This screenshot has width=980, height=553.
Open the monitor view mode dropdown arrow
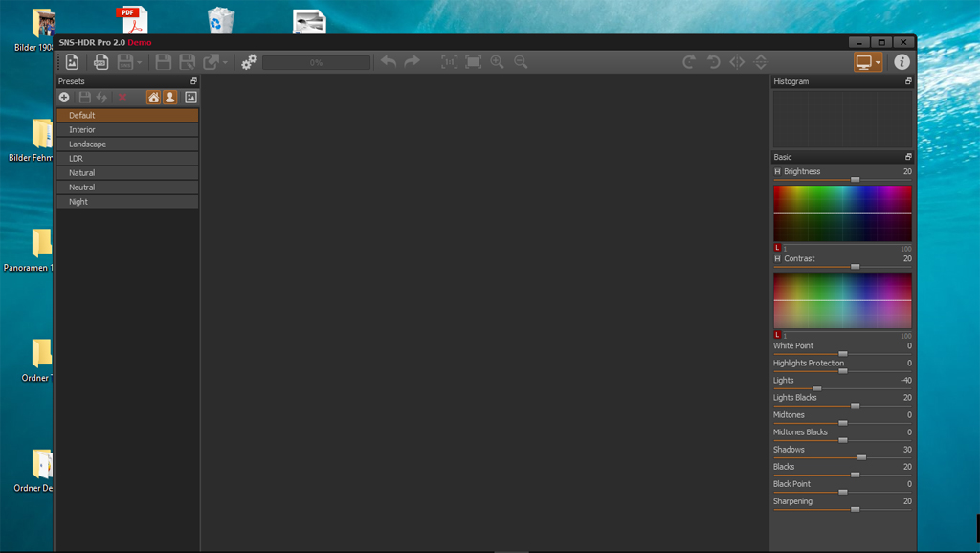[878, 62]
